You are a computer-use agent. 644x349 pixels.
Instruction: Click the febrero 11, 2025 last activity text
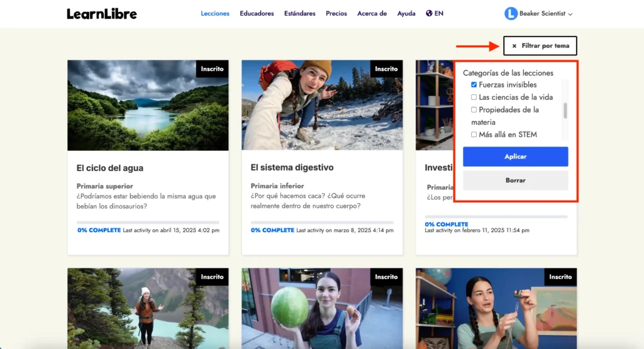pyautogui.click(x=477, y=230)
